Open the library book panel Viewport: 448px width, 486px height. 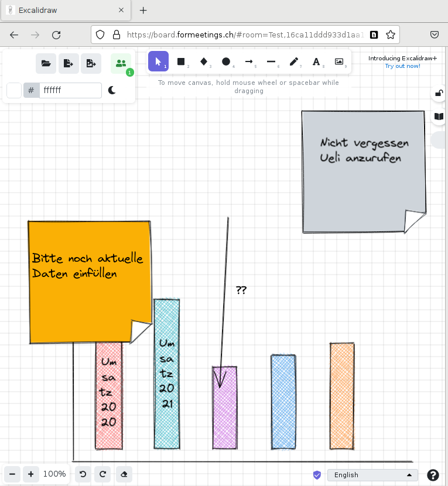coord(438,117)
